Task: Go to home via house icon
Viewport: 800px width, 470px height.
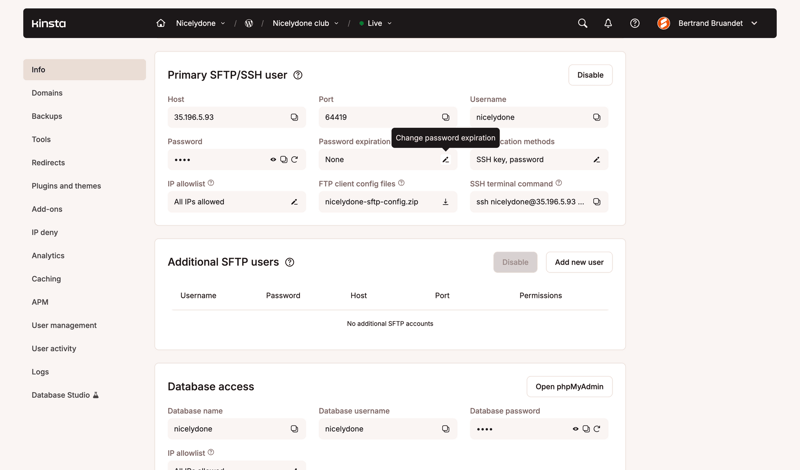Action: (161, 23)
